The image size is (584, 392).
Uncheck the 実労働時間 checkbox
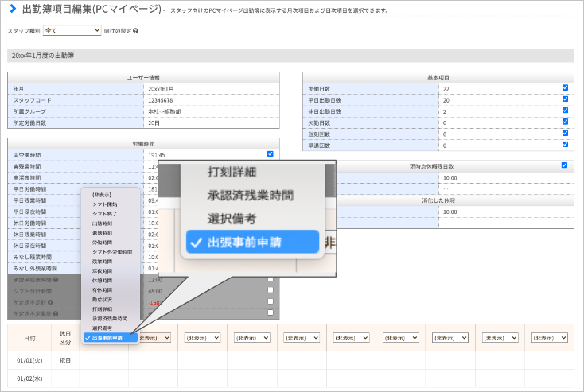pyautogui.click(x=270, y=153)
